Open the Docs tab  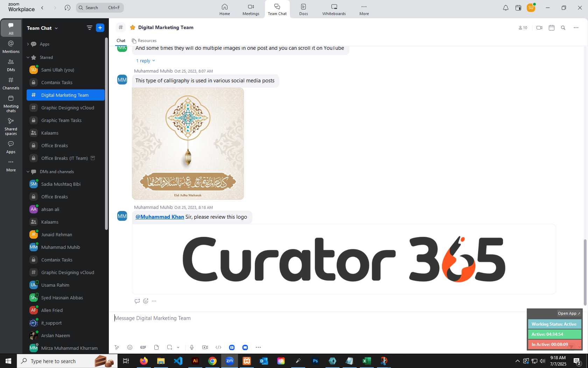[x=303, y=9]
